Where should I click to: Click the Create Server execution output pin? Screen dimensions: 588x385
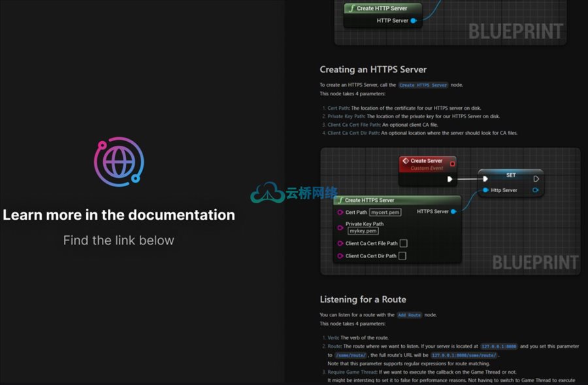click(449, 178)
